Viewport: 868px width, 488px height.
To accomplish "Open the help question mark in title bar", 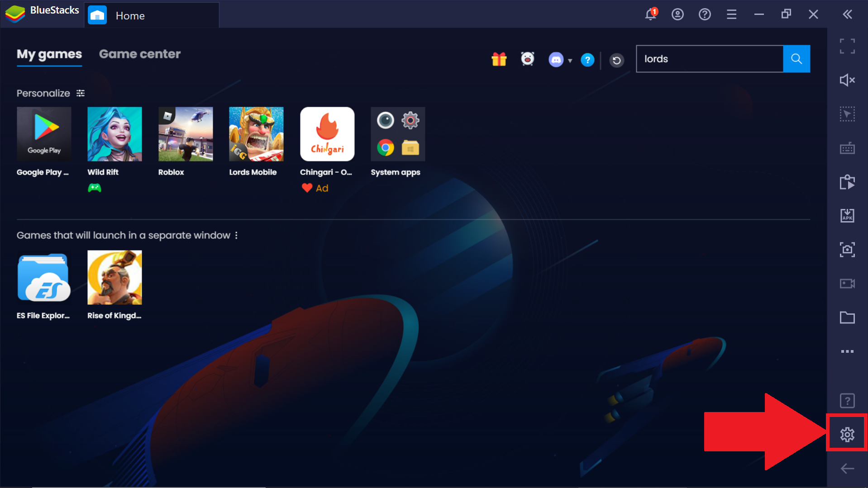I will click(x=705, y=14).
